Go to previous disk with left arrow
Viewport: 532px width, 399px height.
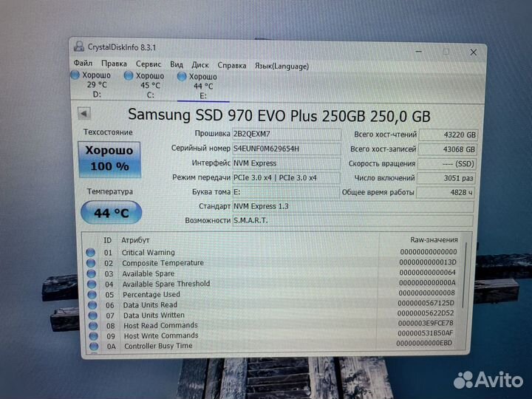(83, 113)
